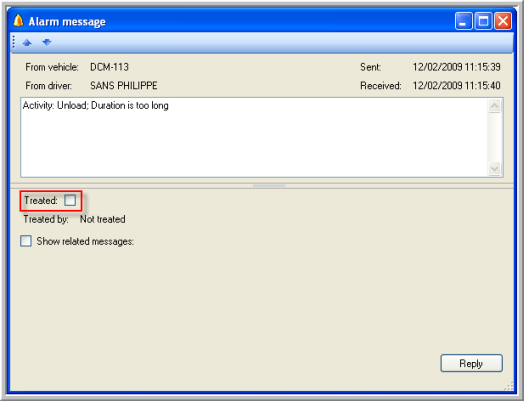Enable Show related messages checkbox
This screenshot has width=524, height=401.
click(26, 241)
